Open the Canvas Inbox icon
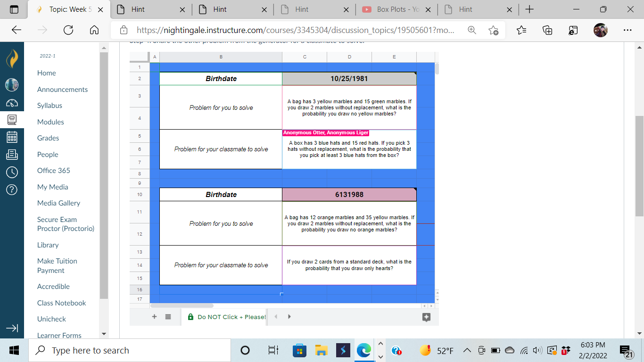 11,155
